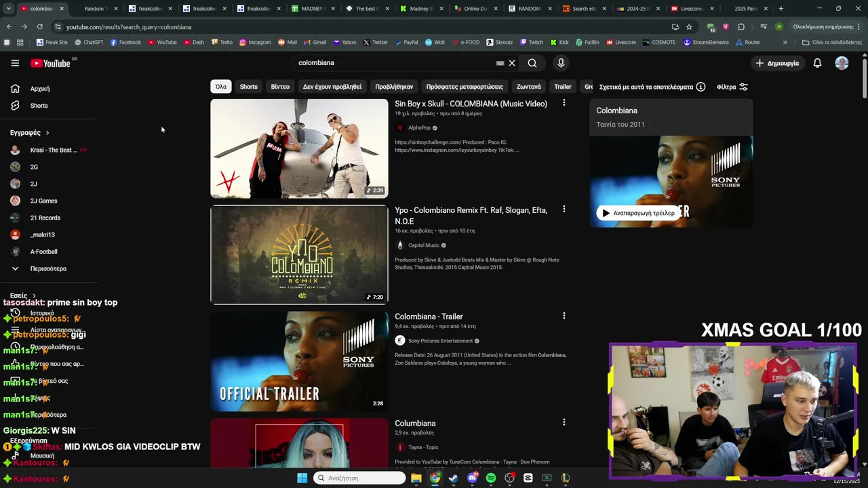The image size is (868, 488).
Task: Open Sony Pictures Entertainment channel link
Action: pyautogui.click(x=440, y=341)
